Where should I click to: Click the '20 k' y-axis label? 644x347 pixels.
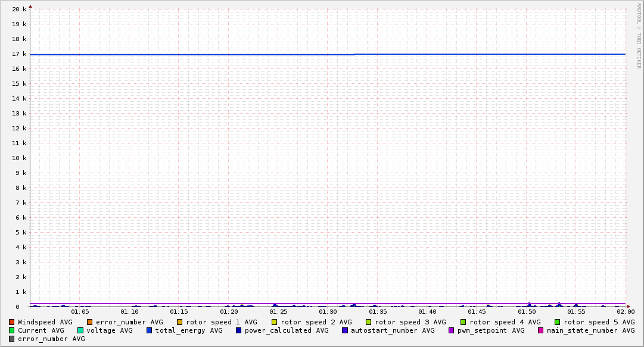19,9
